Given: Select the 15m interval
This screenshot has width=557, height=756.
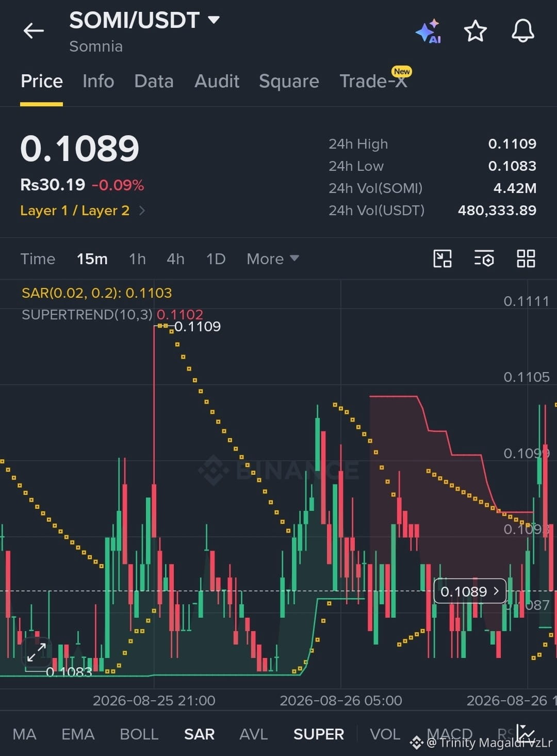Looking at the screenshot, I should point(92,259).
